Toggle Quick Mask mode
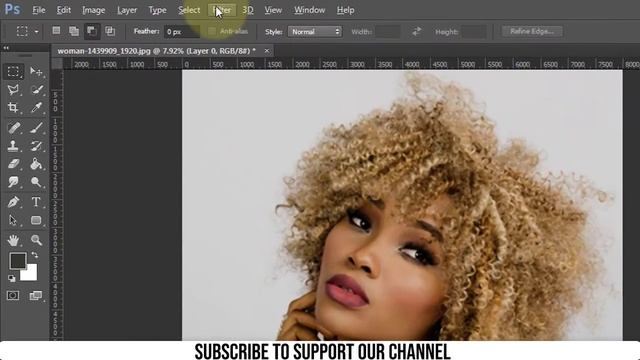640x360 pixels. 13,296
